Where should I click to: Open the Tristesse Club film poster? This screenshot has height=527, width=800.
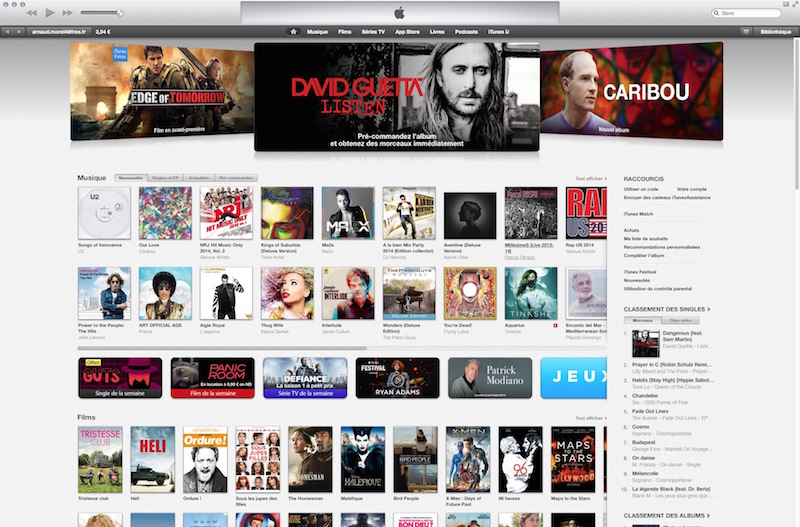(100, 460)
